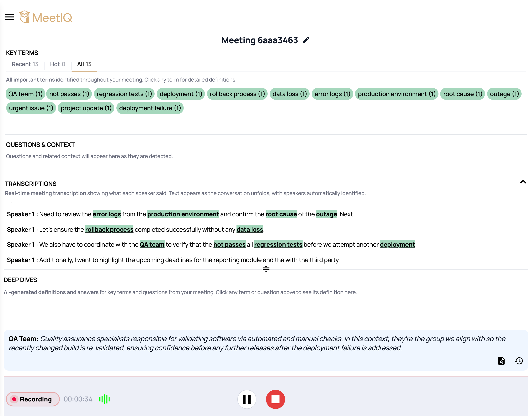Open hot passes link in transcript

coord(229,244)
